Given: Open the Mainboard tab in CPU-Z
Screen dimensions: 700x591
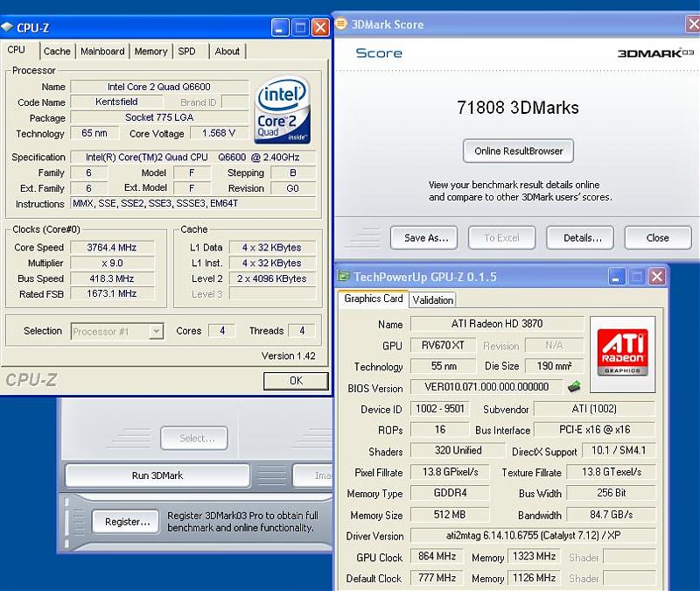Looking at the screenshot, I should click(x=102, y=52).
